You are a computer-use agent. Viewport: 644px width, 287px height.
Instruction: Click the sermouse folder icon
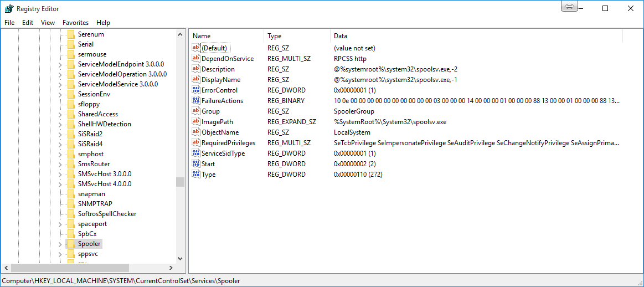pyautogui.click(x=71, y=54)
